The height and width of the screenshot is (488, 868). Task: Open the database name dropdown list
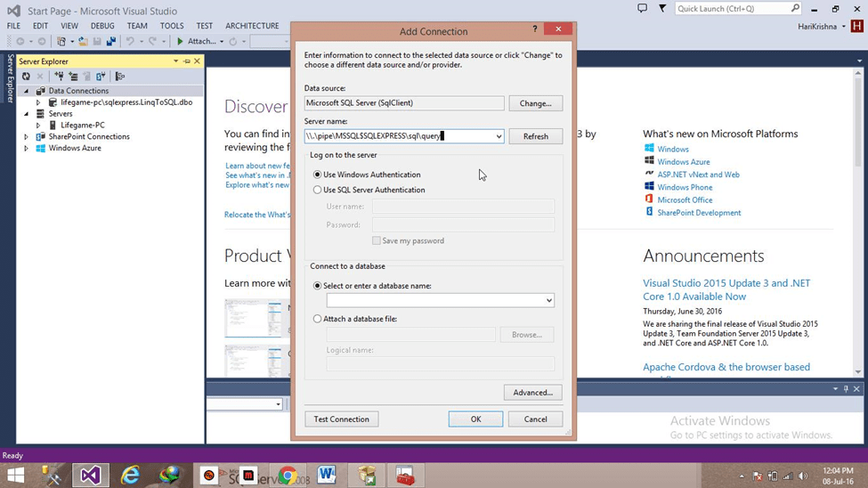(548, 300)
